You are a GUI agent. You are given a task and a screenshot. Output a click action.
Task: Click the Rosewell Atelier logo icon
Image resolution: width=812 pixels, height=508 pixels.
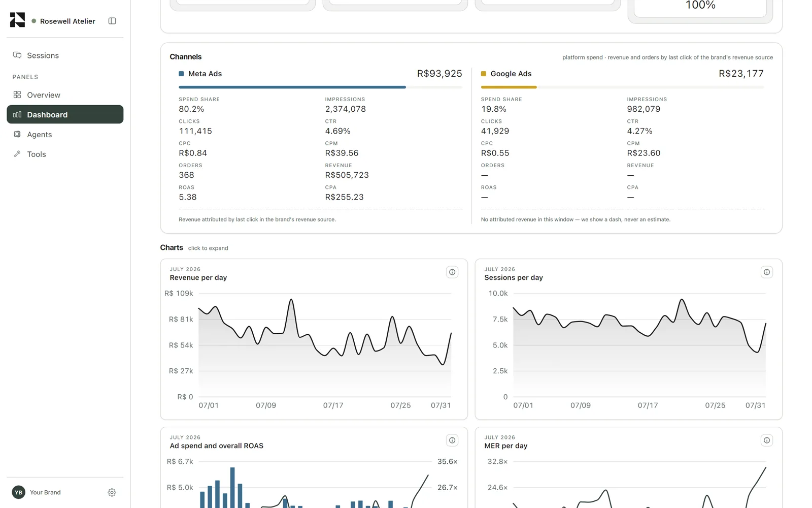click(x=17, y=20)
